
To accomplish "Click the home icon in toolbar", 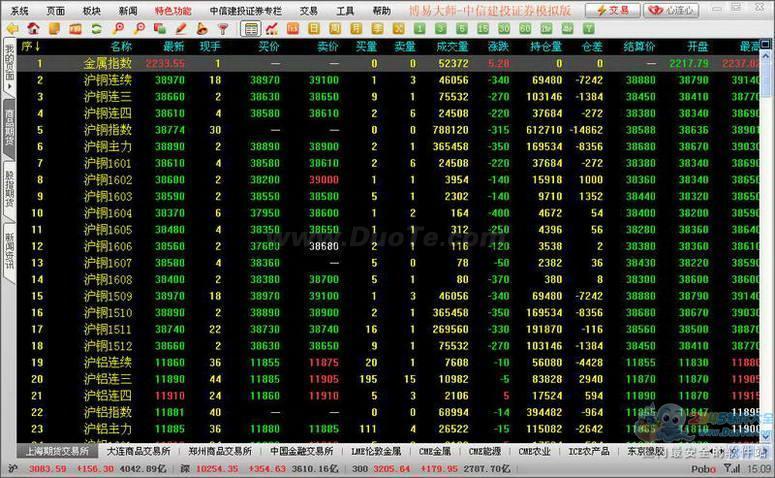I will coord(32,28).
